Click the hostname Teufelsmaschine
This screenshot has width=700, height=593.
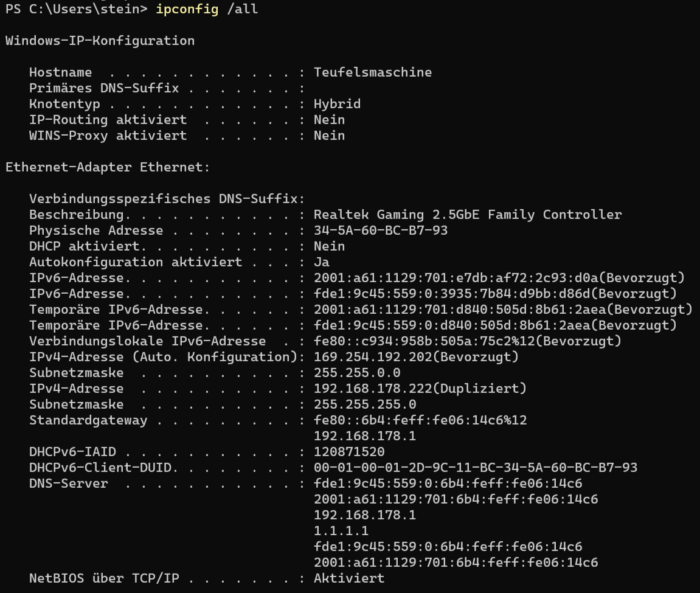[372, 72]
